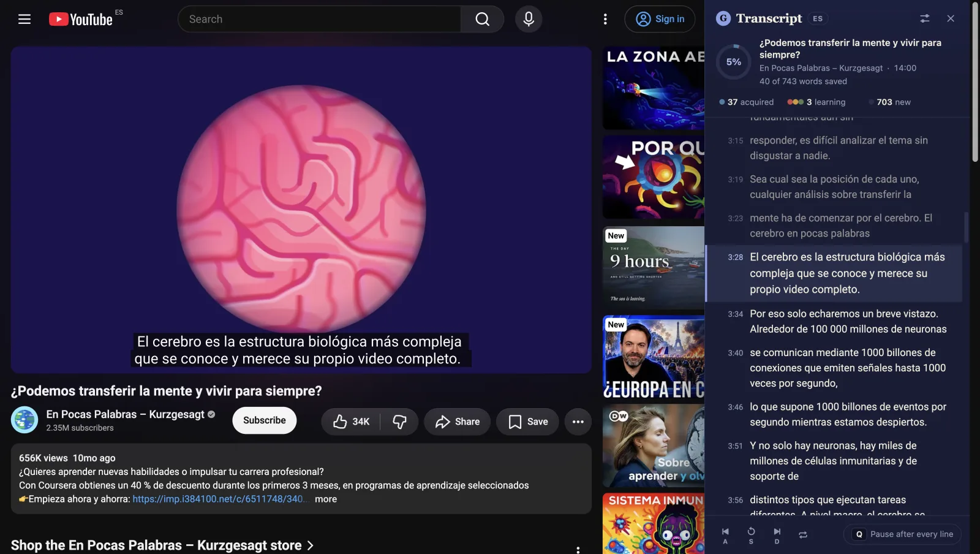Open the EUROPA recommended video thumbnail
This screenshot has width=980, height=554.
coord(654,357)
